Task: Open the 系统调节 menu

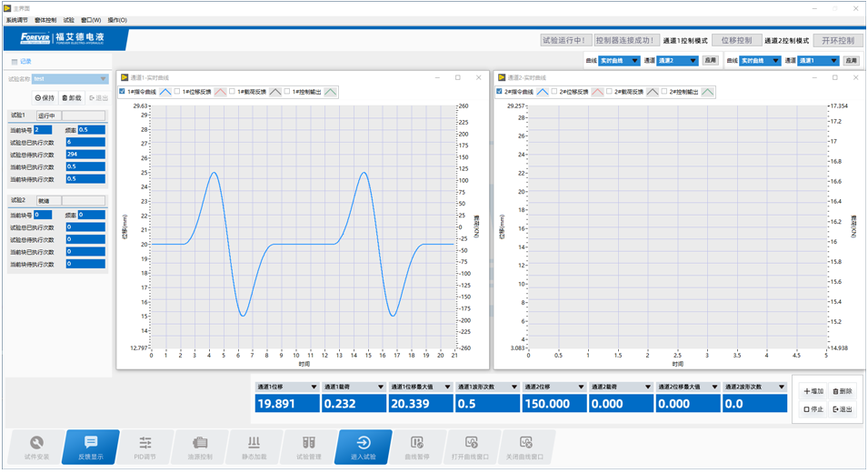Action: point(17,20)
